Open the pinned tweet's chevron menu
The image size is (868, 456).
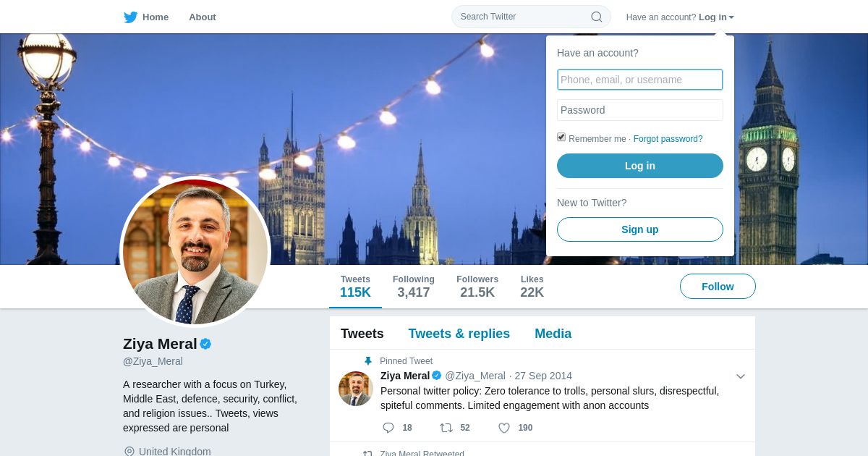pos(740,376)
